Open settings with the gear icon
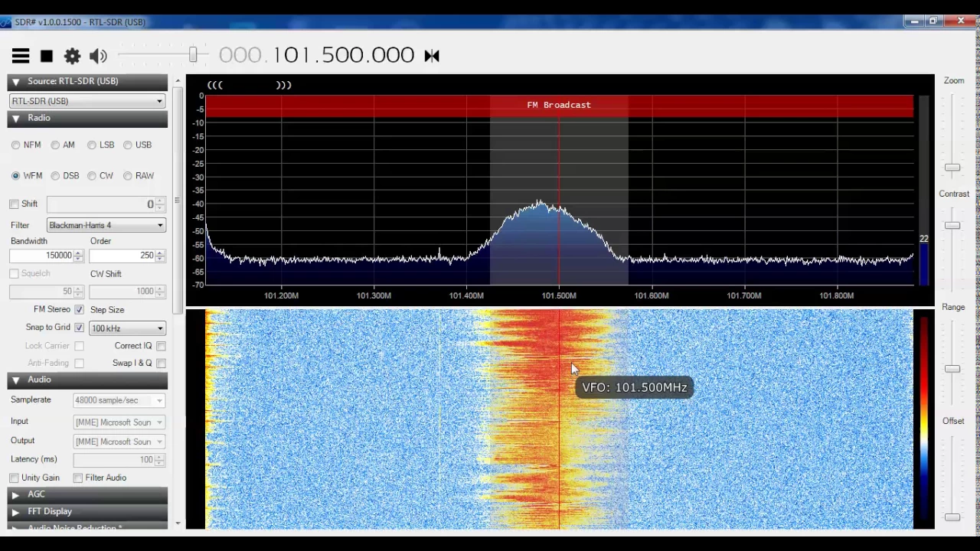980x551 pixels. [72, 56]
